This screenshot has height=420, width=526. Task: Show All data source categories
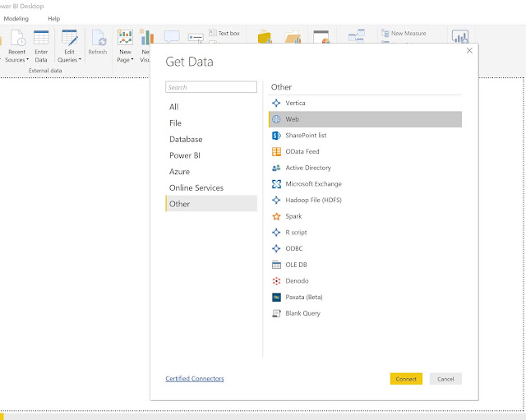tap(211, 107)
